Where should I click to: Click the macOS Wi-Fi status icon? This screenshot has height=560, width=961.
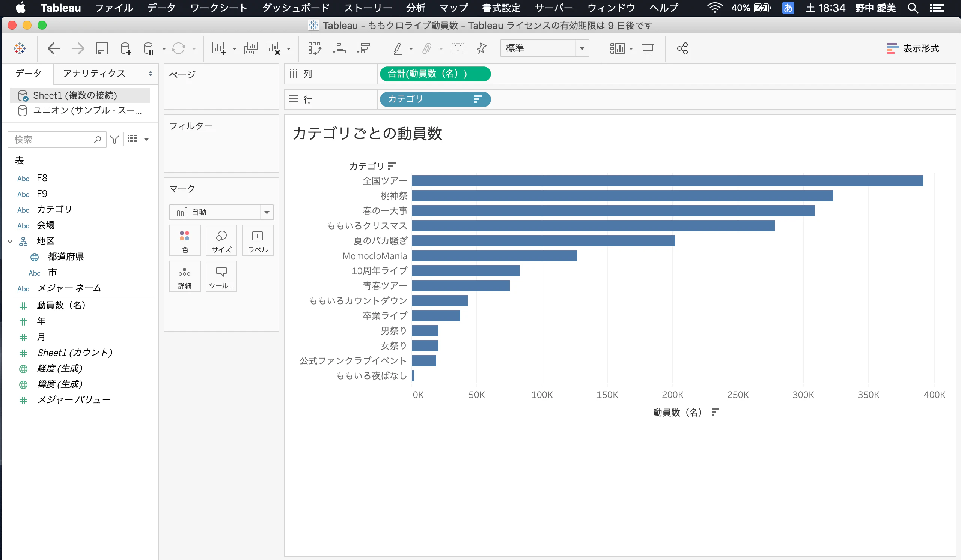(x=715, y=8)
